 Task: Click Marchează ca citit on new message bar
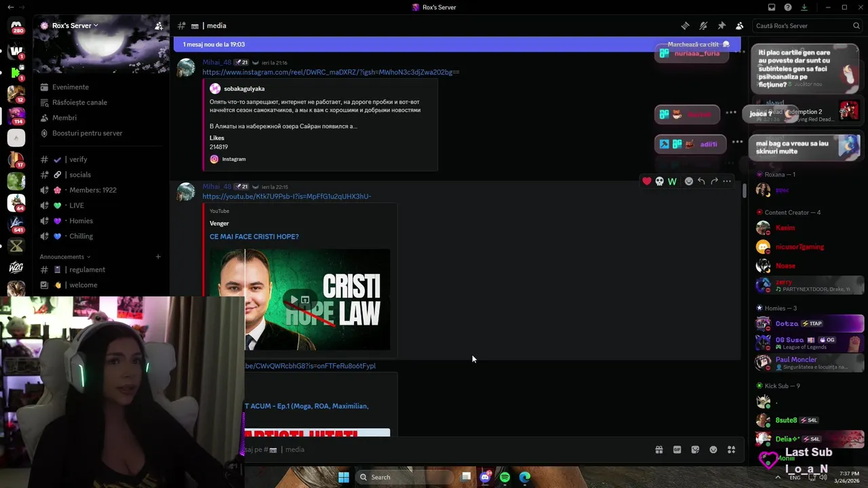pos(698,44)
